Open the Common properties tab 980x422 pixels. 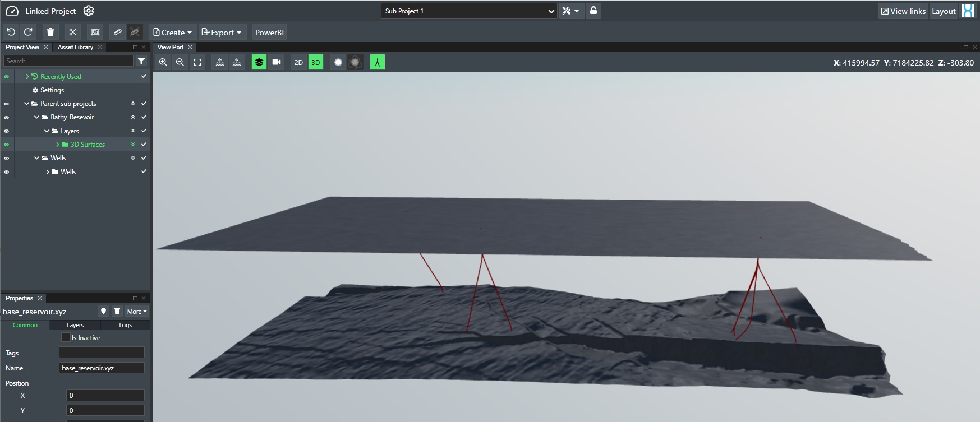coord(25,325)
